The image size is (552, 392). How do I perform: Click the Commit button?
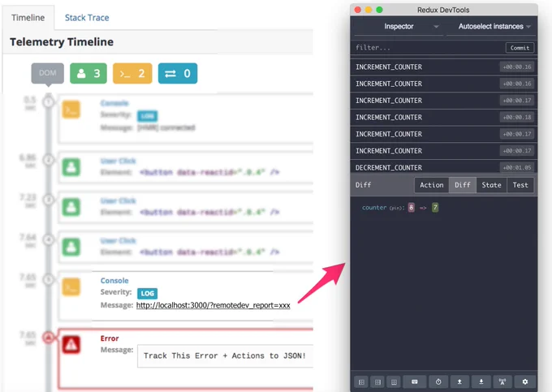pos(520,48)
